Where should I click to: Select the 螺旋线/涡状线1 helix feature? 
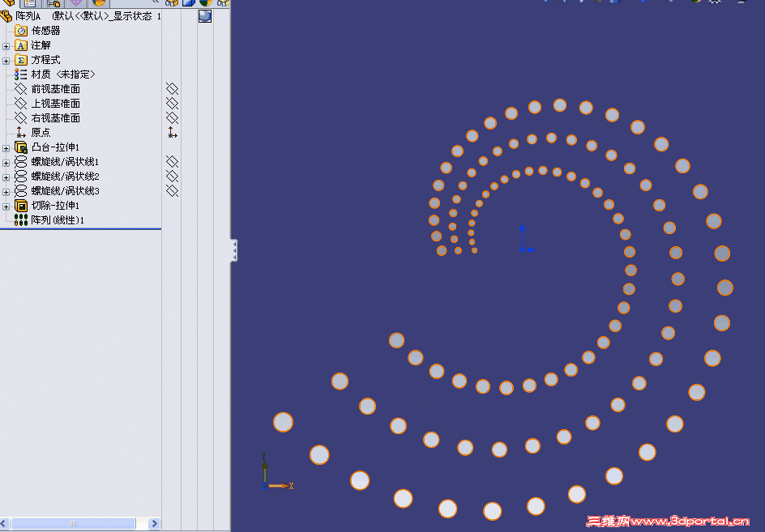coord(57,162)
